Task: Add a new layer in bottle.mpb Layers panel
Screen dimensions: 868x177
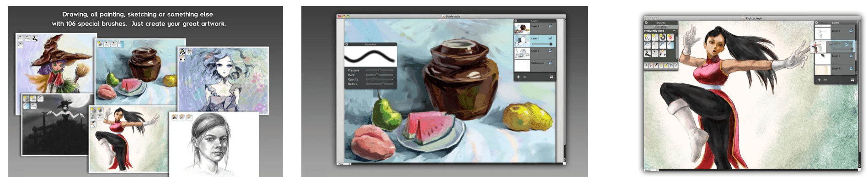Action: click(x=519, y=77)
